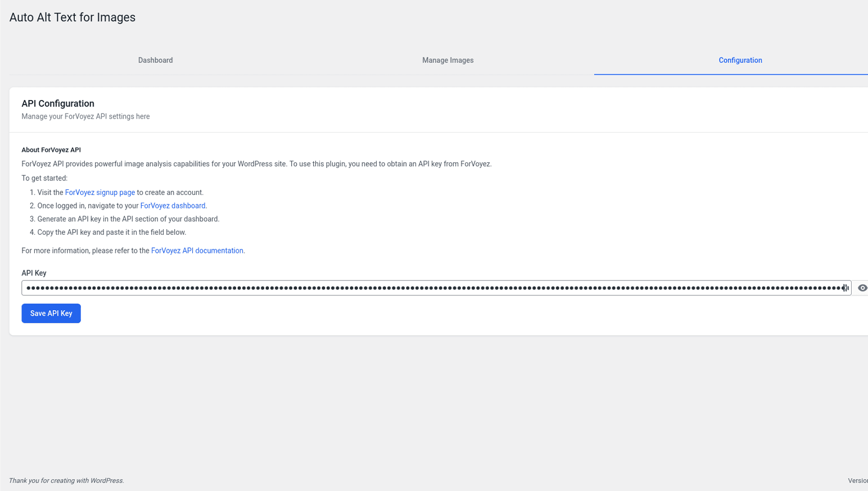868x491 pixels.
Task: Open the ForVoyez signup page link
Action: click(x=100, y=192)
